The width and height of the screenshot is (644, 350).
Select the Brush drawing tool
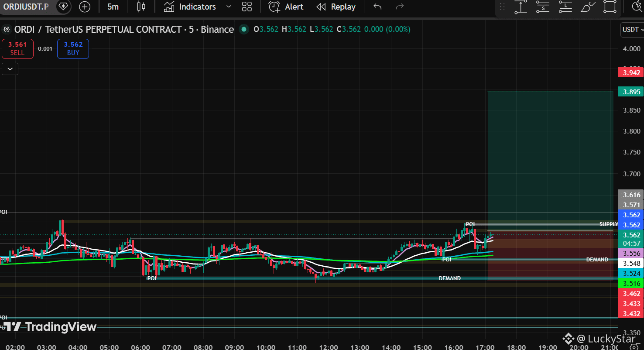tap(588, 7)
